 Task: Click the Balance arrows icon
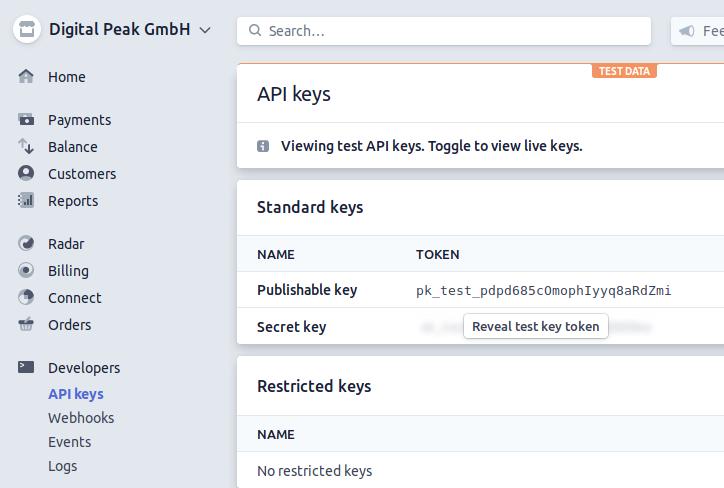27,147
